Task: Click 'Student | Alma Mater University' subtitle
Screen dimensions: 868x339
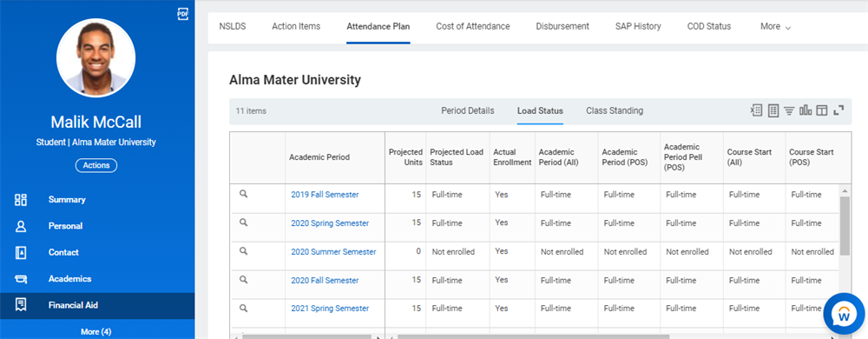Action: (x=96, y=143)
